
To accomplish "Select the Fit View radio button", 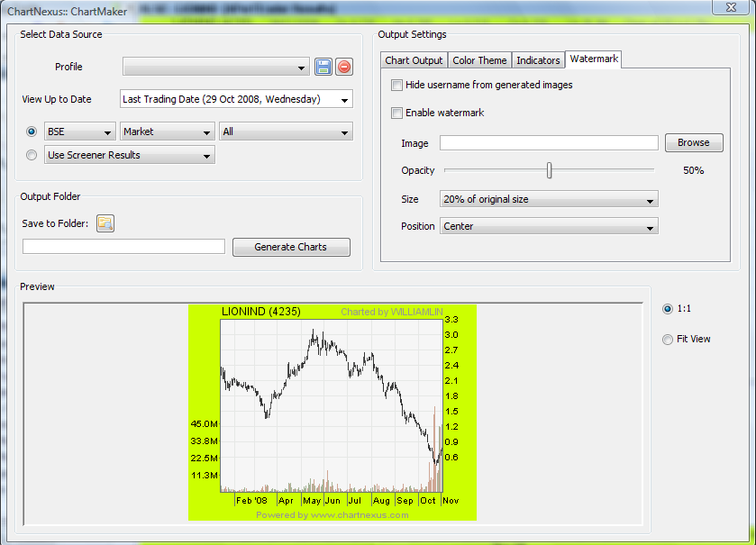I will (667, 340).
